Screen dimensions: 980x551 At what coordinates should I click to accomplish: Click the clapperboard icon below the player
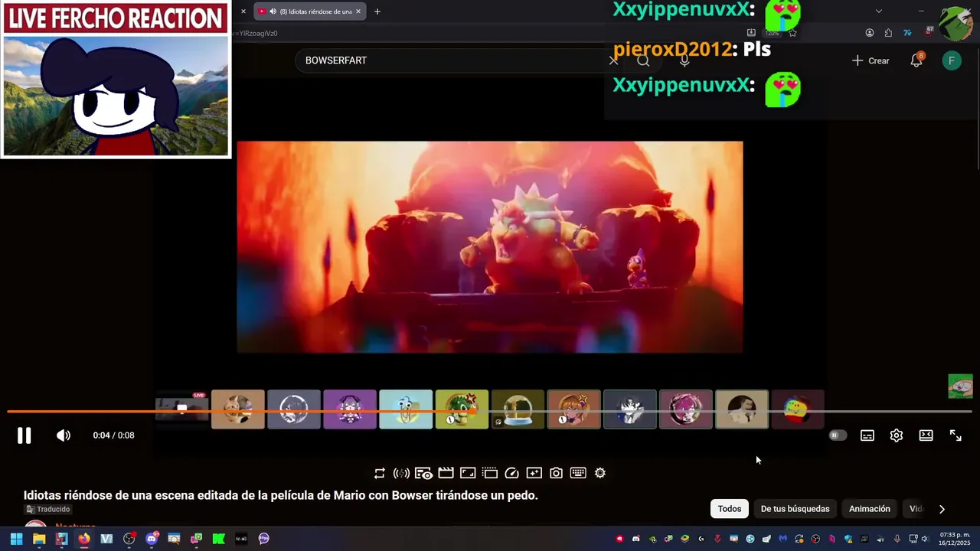coord(446,474)
